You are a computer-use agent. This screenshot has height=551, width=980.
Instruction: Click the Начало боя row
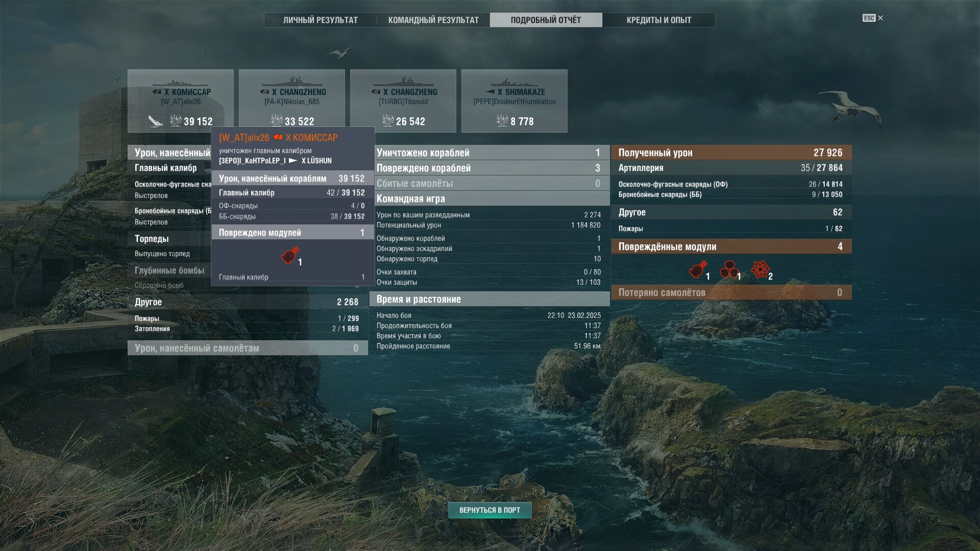click(489, 315)
